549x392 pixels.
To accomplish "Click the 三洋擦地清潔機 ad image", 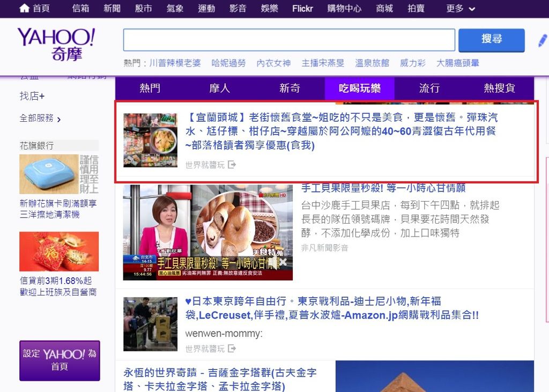I will click(59, 174).
